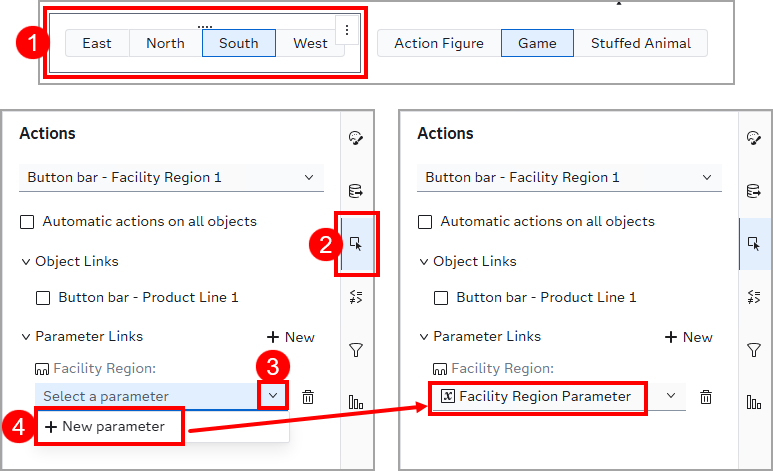Add New parameter link in left panel
The width and height of the screenshot is (773, 471).
tap(290, 337)
